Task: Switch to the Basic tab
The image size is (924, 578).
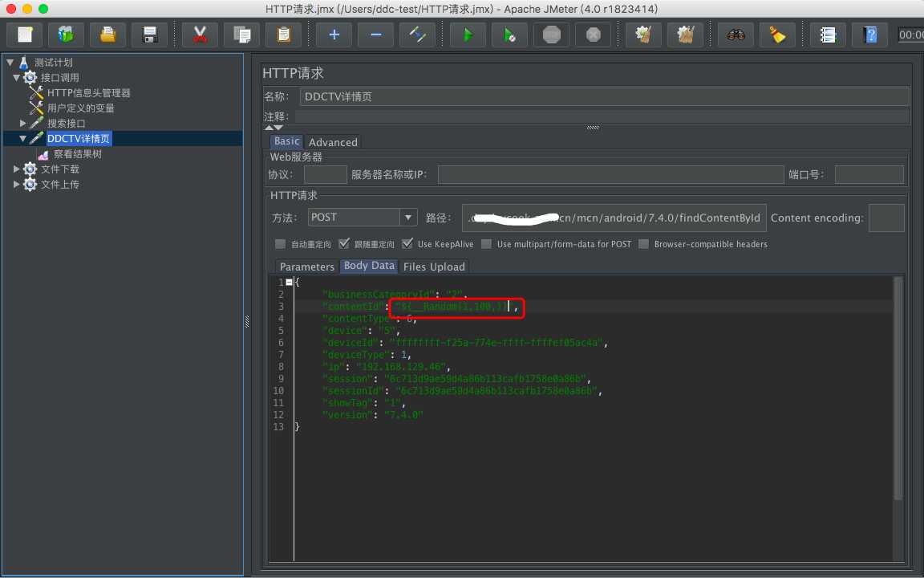Action: (286, 141)
